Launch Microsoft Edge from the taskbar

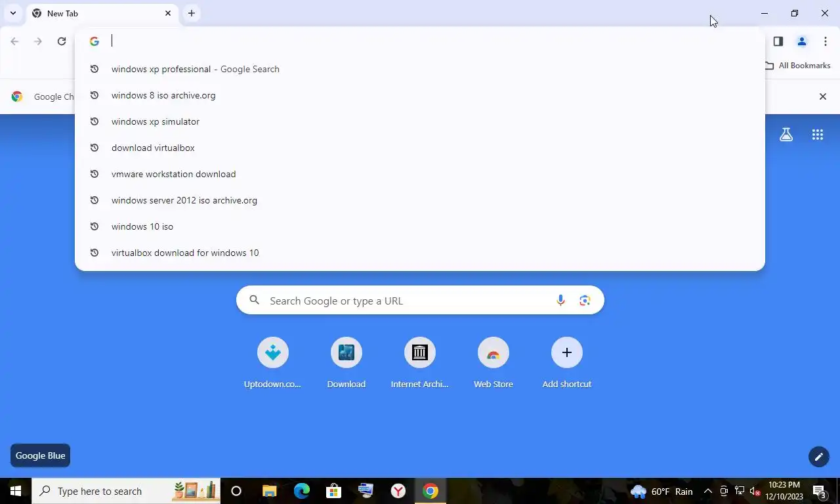(301, 491)
